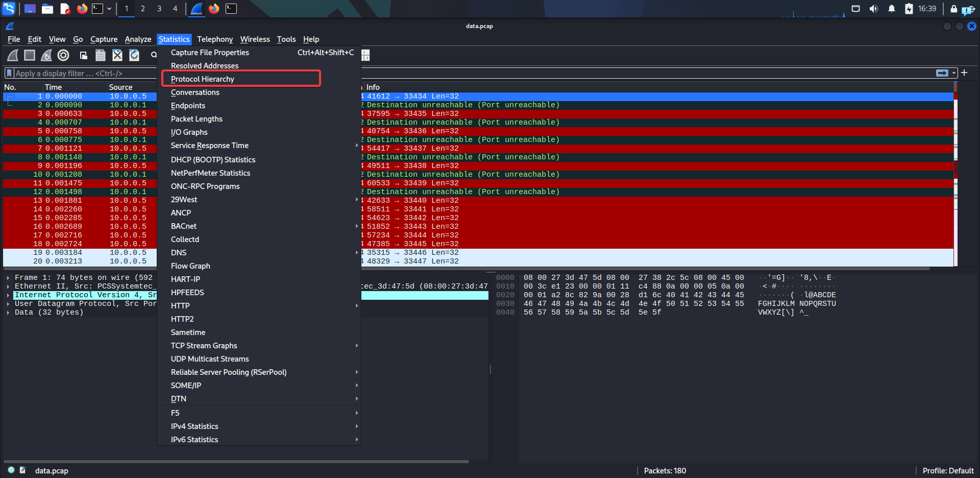Click the volume speaker icon in the tray
The width and height of the screenshot is (980, 478).
tap(874, 9)
